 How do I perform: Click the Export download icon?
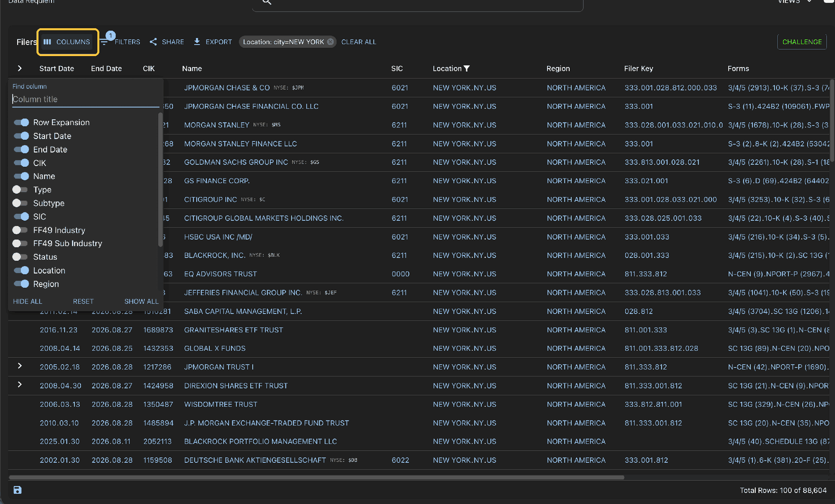[197, 42]
